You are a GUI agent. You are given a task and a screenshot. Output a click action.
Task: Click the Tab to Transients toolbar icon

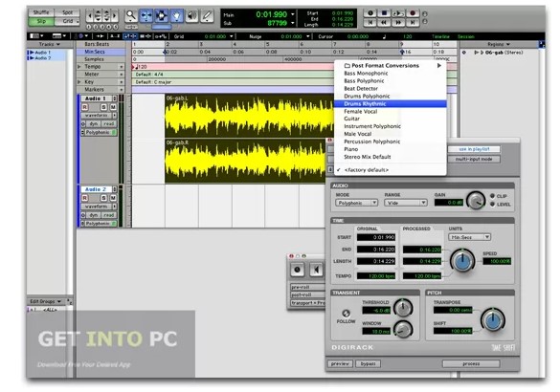101,36
